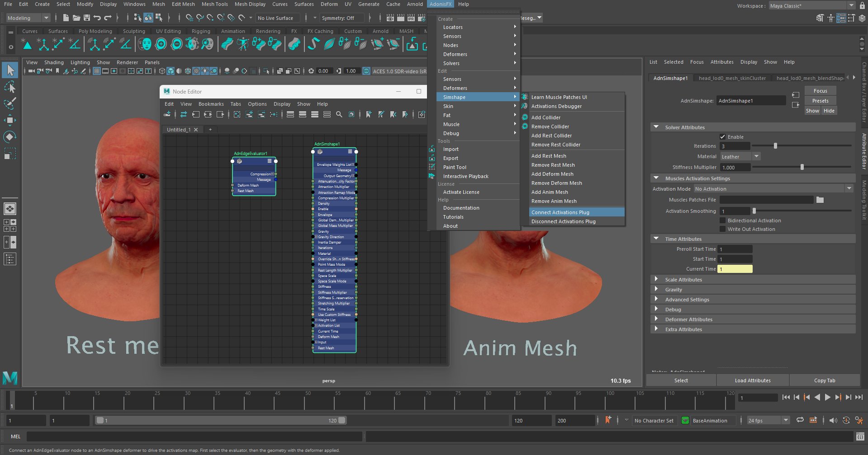This screenshot has height=455, width=868.
Task: Open the Material Leather dropdown
Action: (740, 157)
